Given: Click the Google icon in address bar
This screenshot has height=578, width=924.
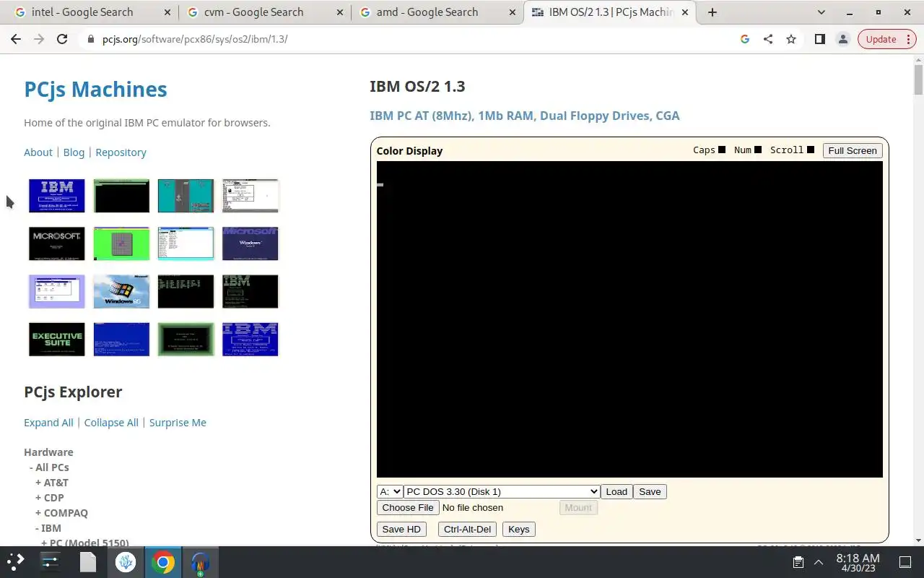Looking at the screenshot, I should tap(745, 40).
